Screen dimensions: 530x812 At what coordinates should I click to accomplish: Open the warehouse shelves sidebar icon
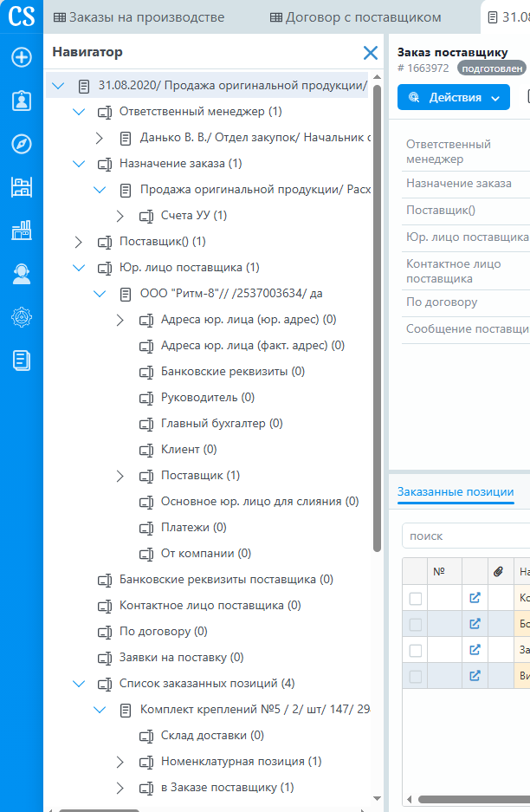[x=22, y=187]
